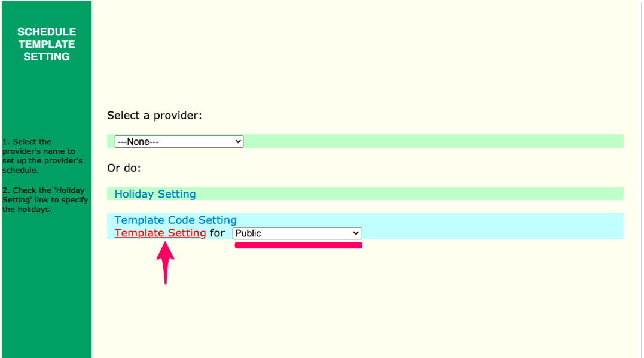Click the word 'for' beside Template Setting
This screenshot has height=358, width=644.
tap(218, 233)
